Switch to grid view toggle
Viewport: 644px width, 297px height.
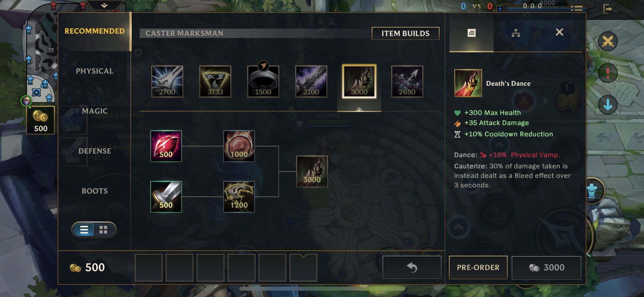tap(104, 230)
